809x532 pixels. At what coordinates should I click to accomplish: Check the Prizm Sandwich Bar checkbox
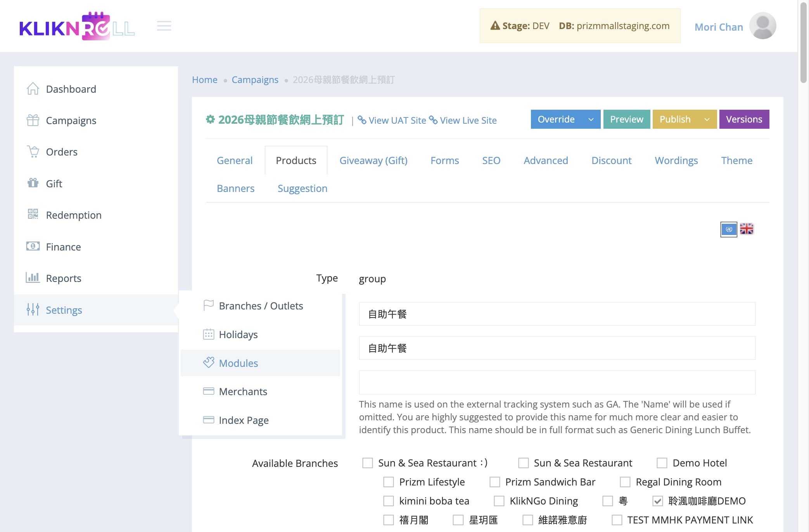coord(494,482)
